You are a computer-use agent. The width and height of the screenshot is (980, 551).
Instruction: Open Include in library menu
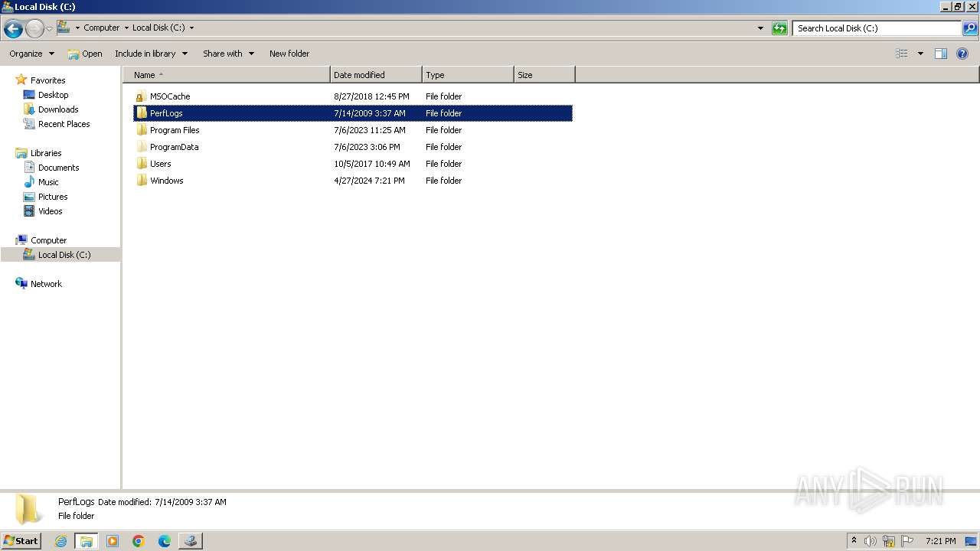coord(151,54)
